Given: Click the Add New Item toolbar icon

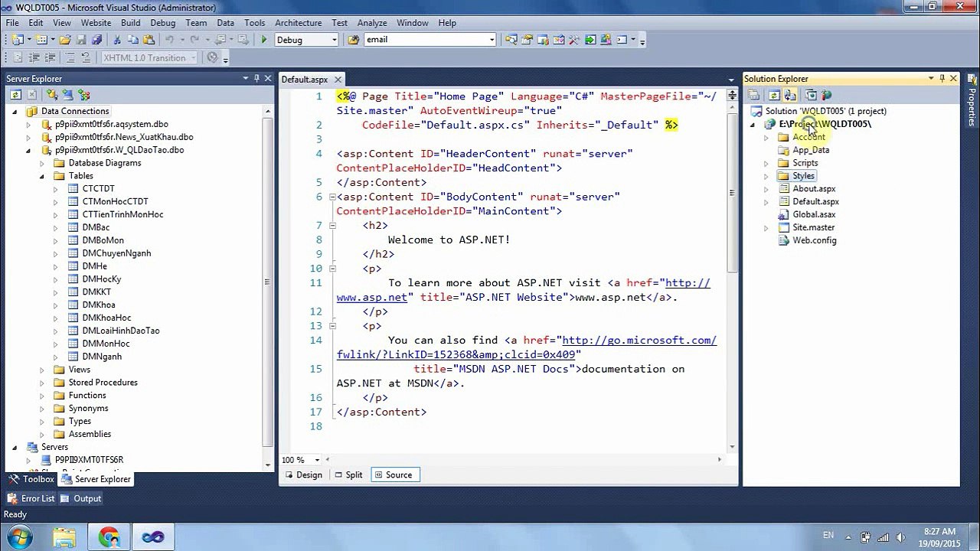Looking at the screenshot, I should 41,40.
